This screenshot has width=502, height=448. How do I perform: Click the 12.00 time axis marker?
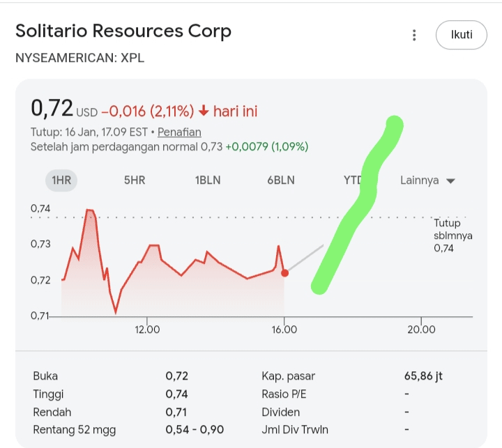coord(147,330)
